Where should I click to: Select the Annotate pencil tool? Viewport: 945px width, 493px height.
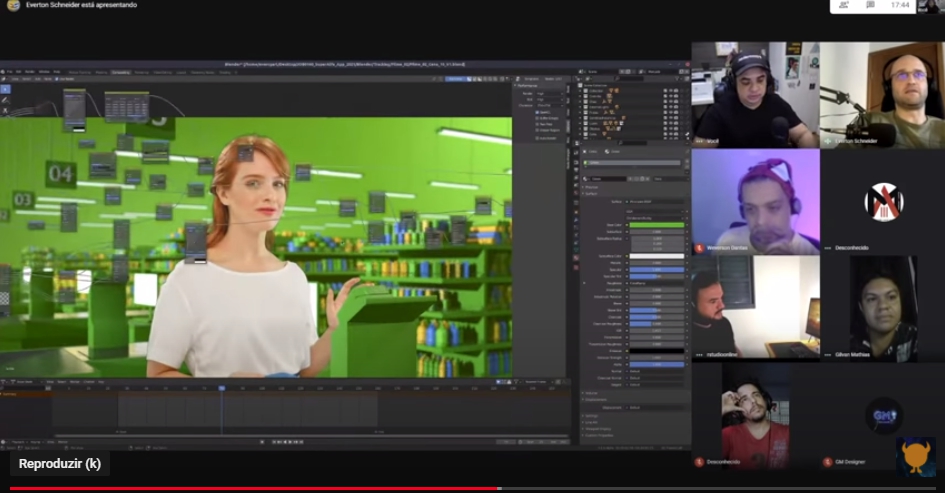pos(5,100)
